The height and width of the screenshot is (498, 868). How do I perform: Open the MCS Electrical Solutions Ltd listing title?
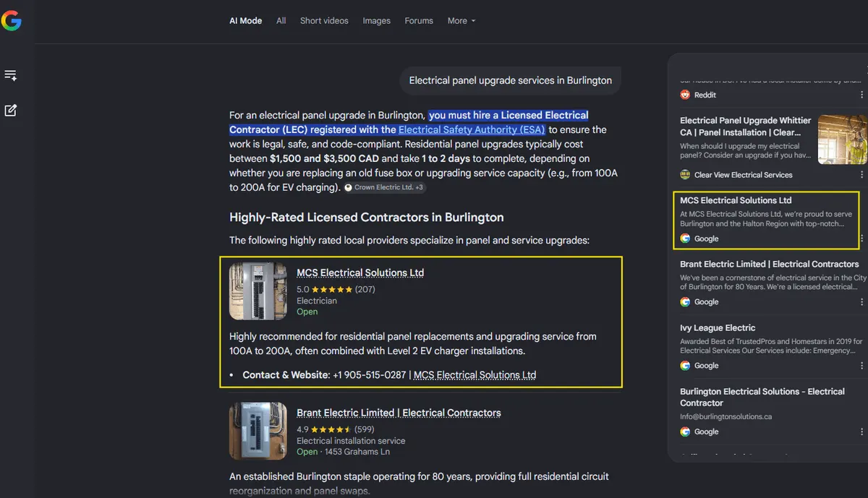[360, 273]
